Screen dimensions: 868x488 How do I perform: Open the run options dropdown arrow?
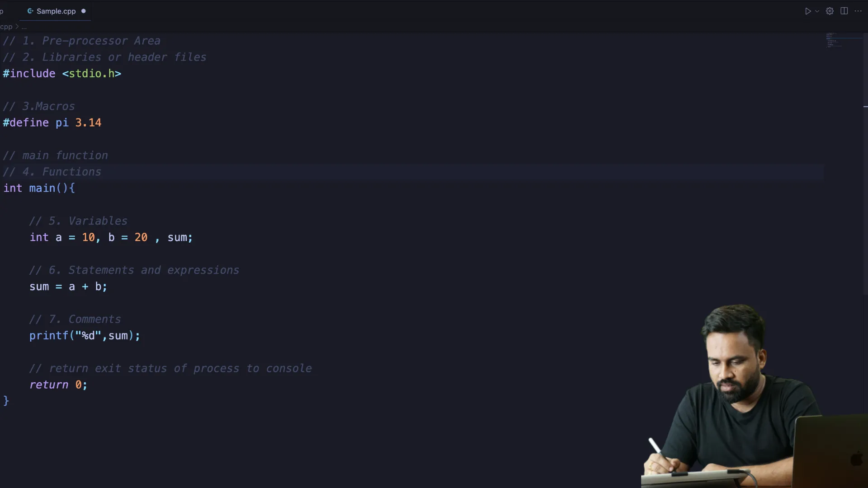(817, 11)
